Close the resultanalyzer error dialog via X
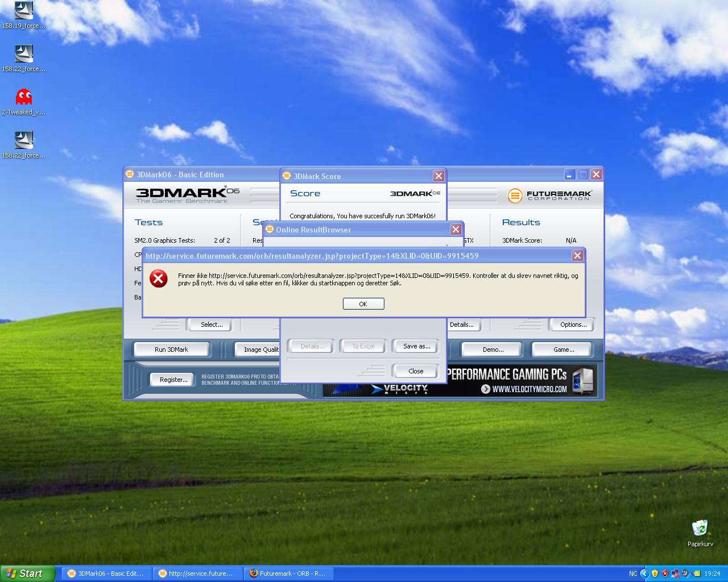Screen dimensions: 728x582 point(577,256)
